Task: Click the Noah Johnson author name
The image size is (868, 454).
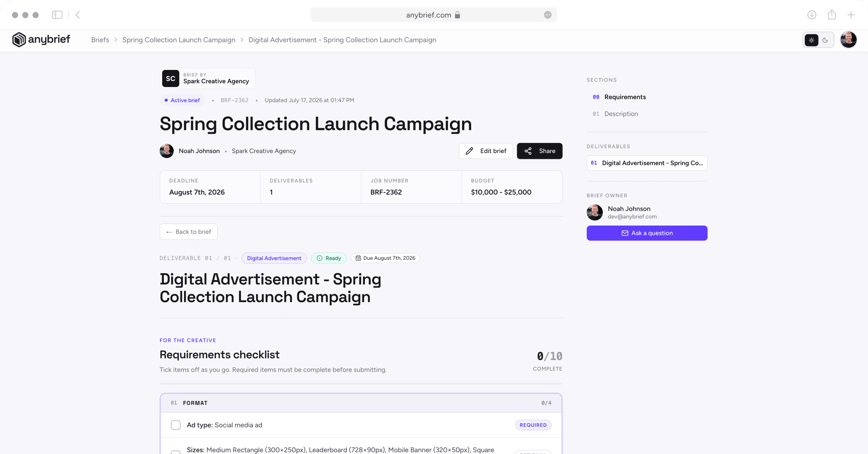Action: (x=199, y=151)
